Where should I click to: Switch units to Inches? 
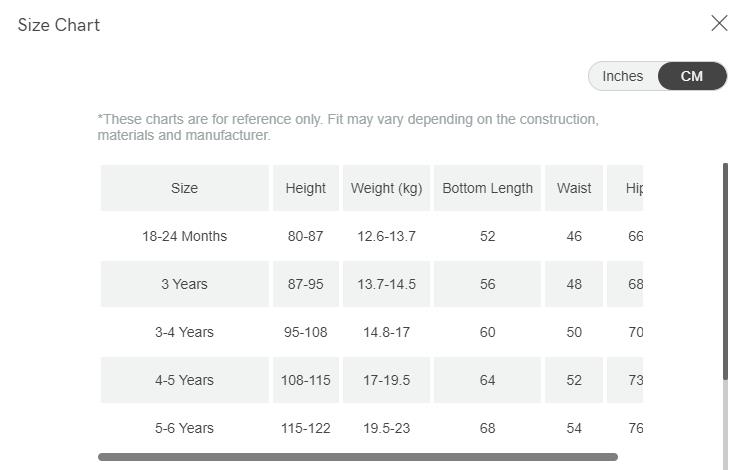pos(623,76)
